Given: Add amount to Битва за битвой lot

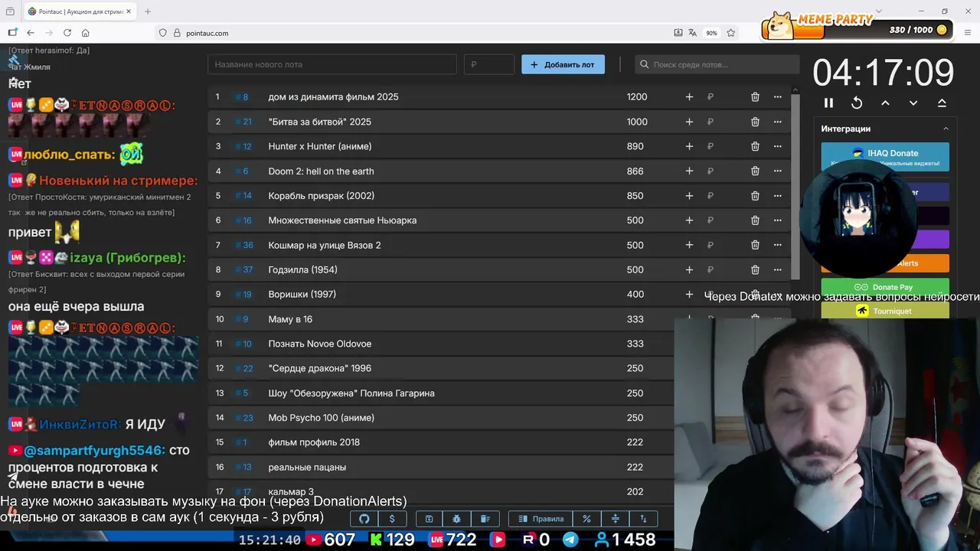Looking at the screenshot, I should pos(689,122).
